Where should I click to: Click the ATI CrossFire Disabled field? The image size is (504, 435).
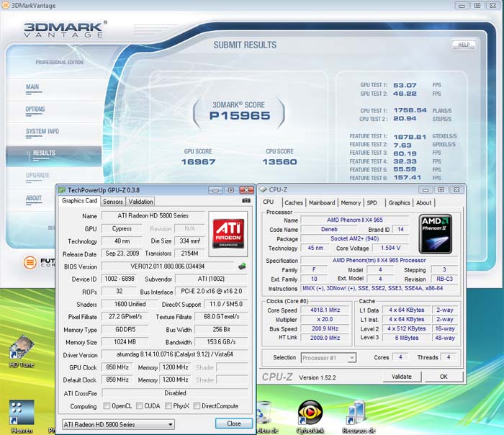tap(175, 393)
